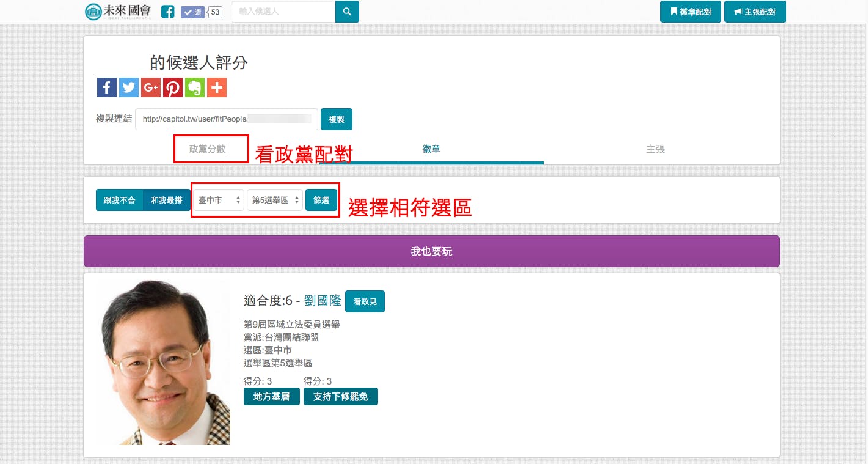Save the page with the Evernote icon
The height and width of the screenshot is (464, 868).
click(194, 87)
